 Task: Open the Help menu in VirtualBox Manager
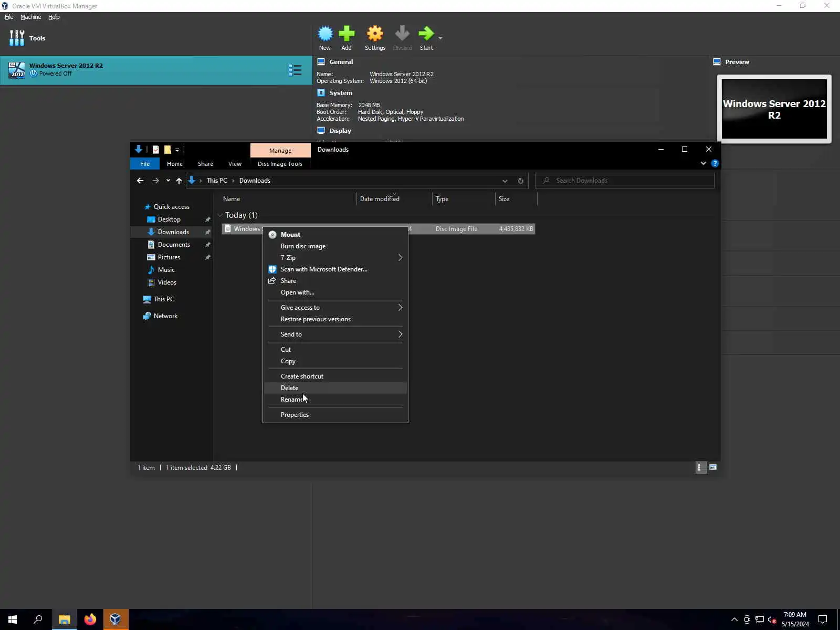pos(54,17)
